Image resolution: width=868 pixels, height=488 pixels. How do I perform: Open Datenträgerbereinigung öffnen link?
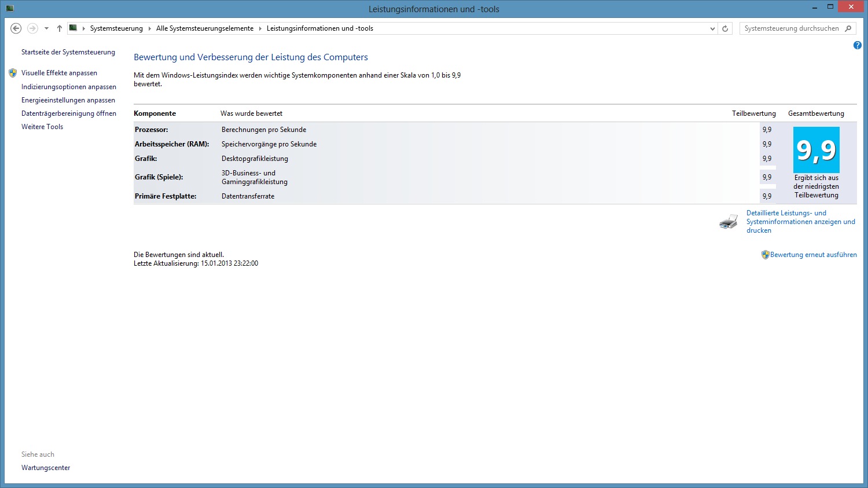point(69,113)
